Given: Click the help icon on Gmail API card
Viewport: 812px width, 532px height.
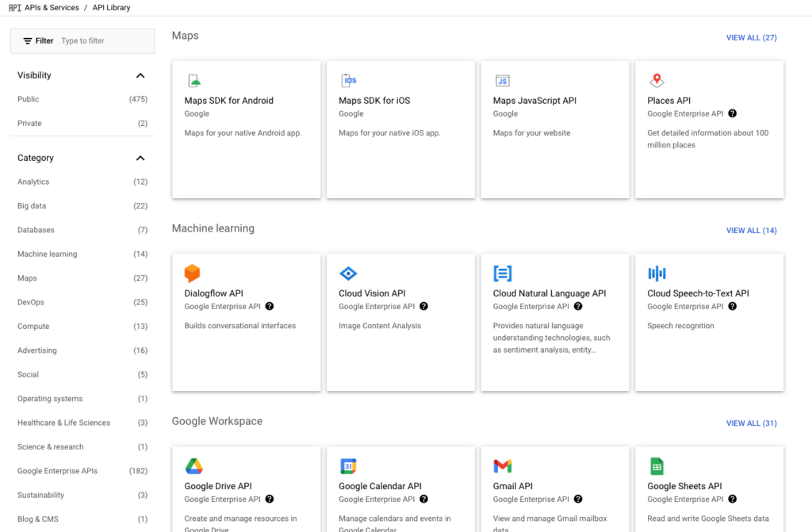Looking at the screenshot, I should click(578, 499).
